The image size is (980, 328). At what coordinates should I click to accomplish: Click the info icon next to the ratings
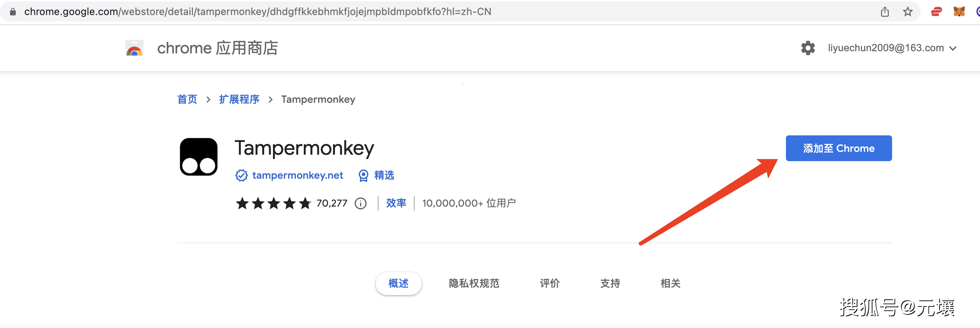[x=360, y=203]
